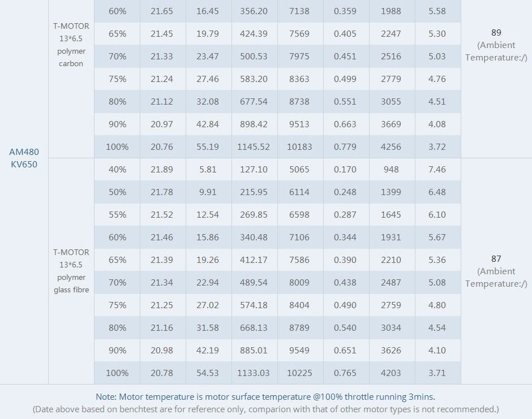Click the 40% throttle cell
Viewport: 532px width, 419px height.
117,169
